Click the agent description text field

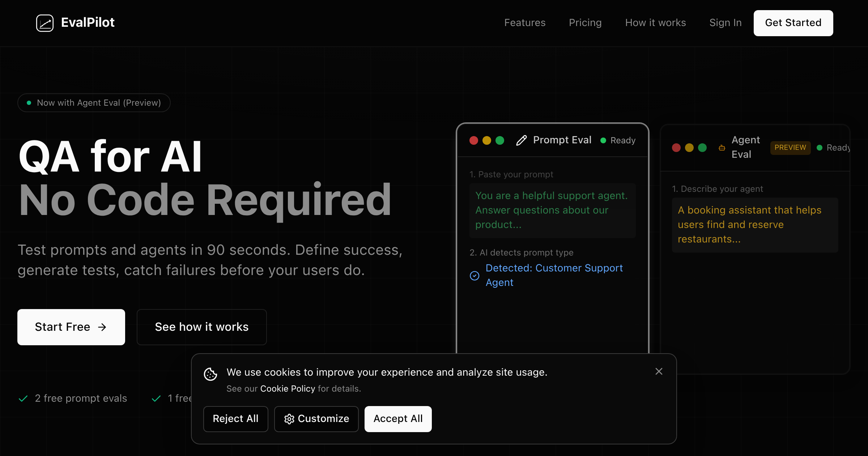(x=755, y=224)
